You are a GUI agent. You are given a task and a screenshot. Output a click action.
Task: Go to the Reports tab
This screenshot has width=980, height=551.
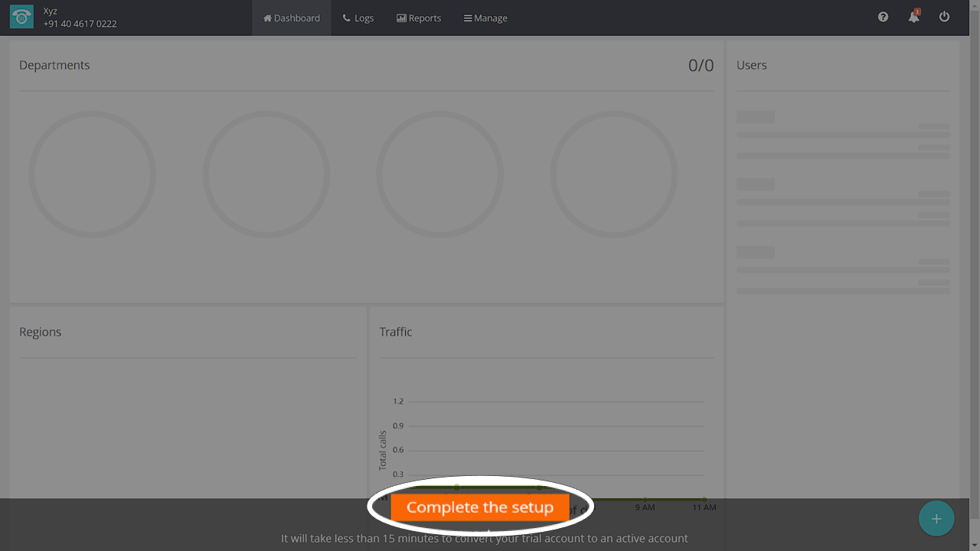419,18
